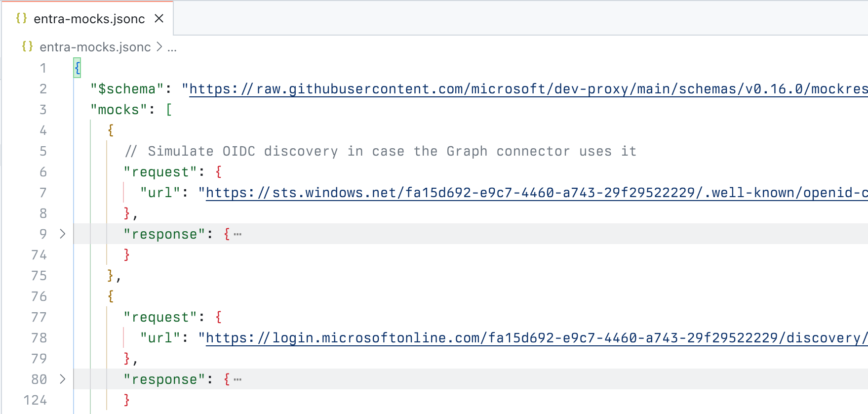Screen dimensions: 868x414
Task: Click the JSON braces icon on the tab
Action: pyautogui.click(x=22, y=18)
